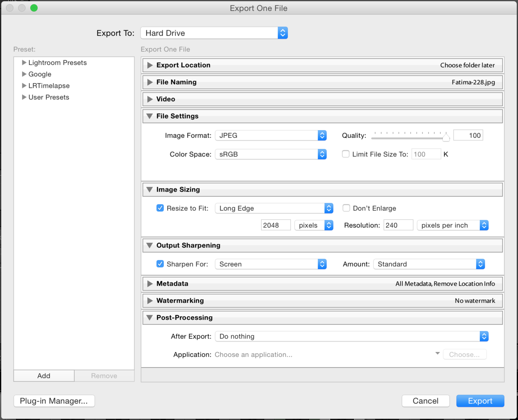The height and width of the screenshot is (420, 518).
Task: Expand the Video section triangle
Action: click(x=150, y=99)
